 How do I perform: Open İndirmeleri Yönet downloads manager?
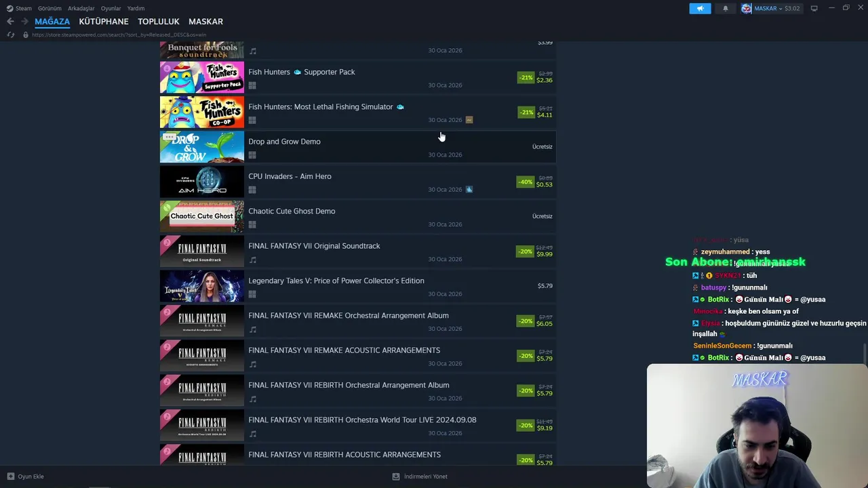point(420,476)
